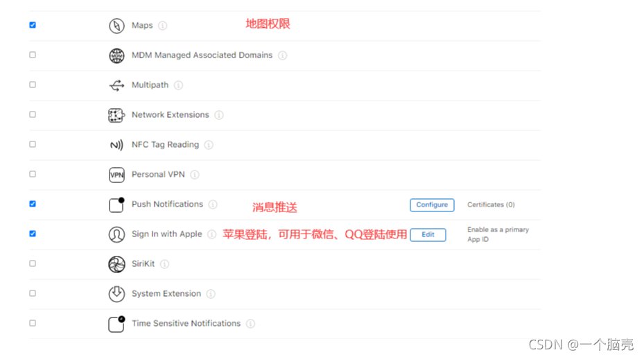
Task: Click the NFC Tag Reading label
Action: click(x=165, y=145)
